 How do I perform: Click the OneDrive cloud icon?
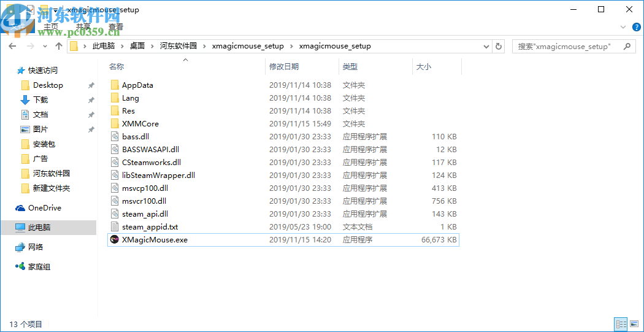click(x=20, y=208)
